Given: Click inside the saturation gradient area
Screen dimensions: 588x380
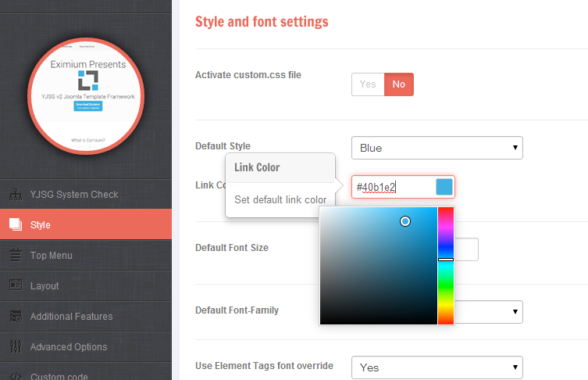Looking at the screenshot, I should click(x=379, y=266).
